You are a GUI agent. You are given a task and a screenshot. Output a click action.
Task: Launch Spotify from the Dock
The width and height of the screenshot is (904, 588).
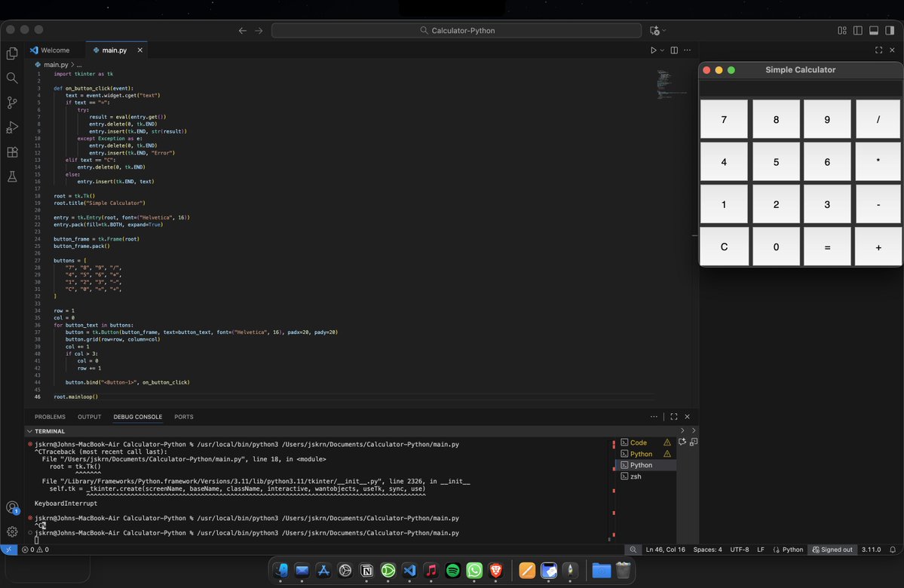tap(452, 571)
